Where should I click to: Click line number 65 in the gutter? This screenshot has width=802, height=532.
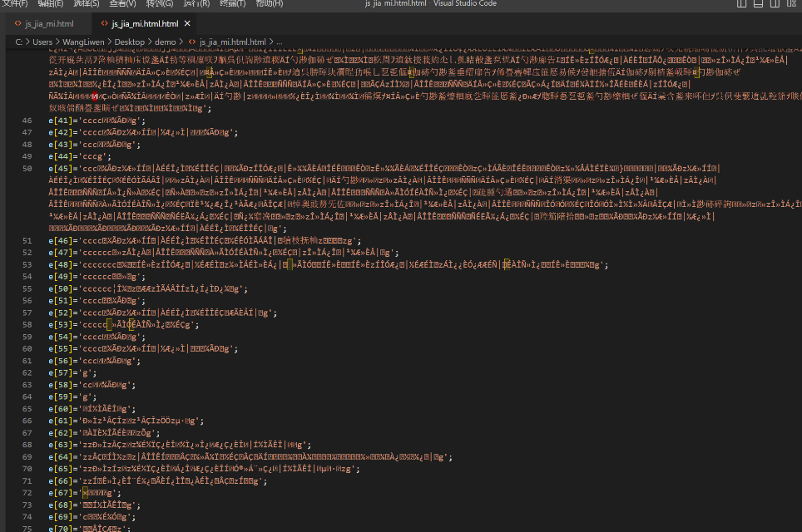point(27,409)
